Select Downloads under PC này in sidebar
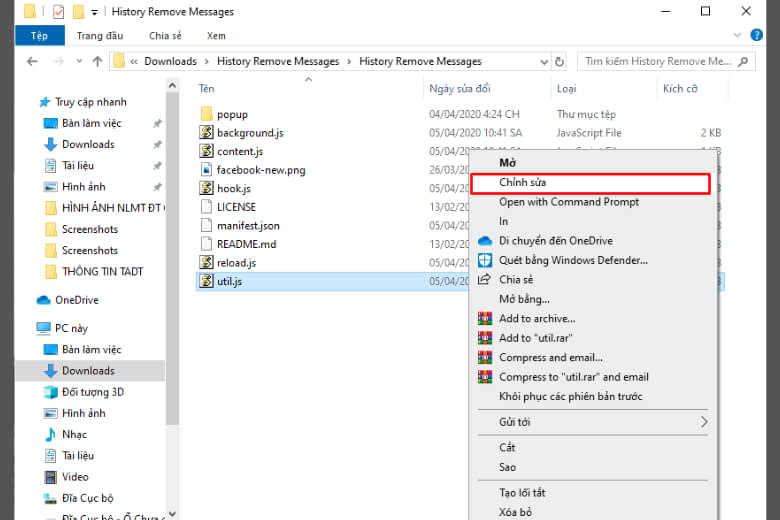Screen dimensions: 780x520 pyautogui.click(x=88, y=371)
